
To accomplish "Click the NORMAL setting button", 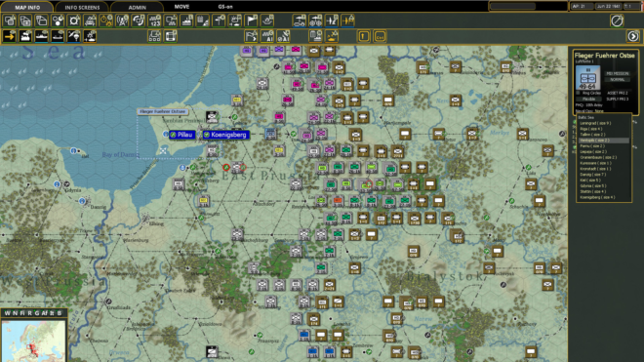I will point(618,79).
